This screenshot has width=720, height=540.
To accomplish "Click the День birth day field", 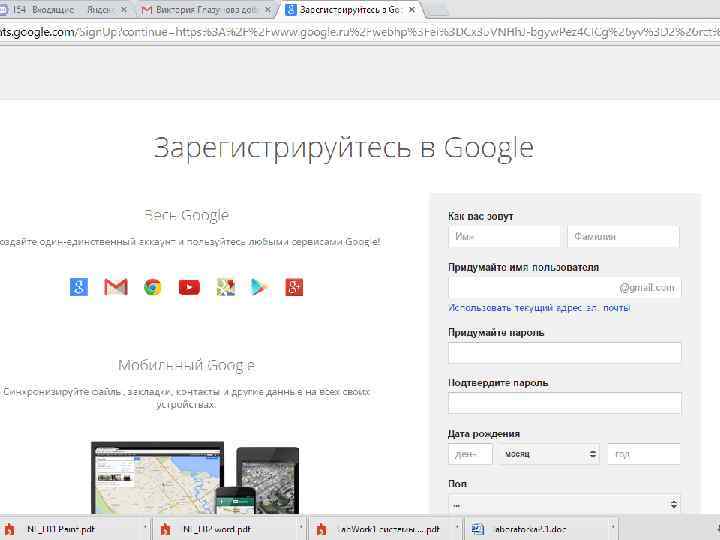I will [x=470, y=454].
